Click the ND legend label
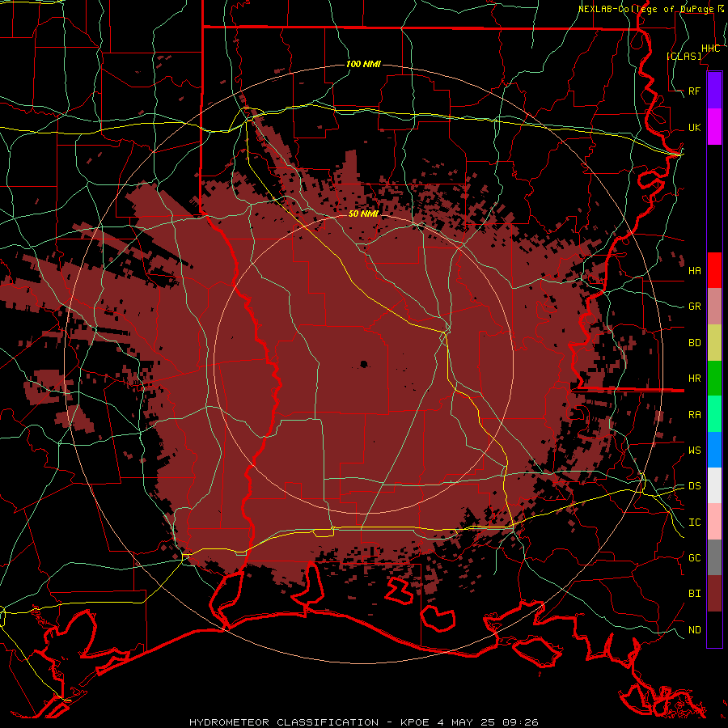Screen dimensions: 728x728 coord(694,630)
